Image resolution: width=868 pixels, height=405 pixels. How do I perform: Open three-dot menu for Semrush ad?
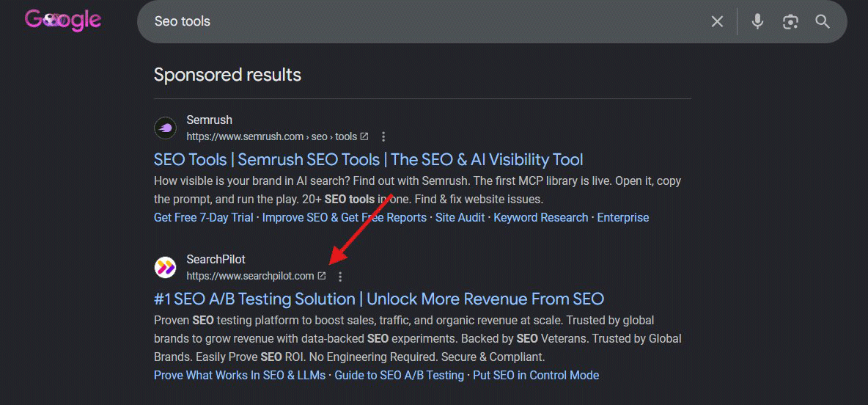383,136
